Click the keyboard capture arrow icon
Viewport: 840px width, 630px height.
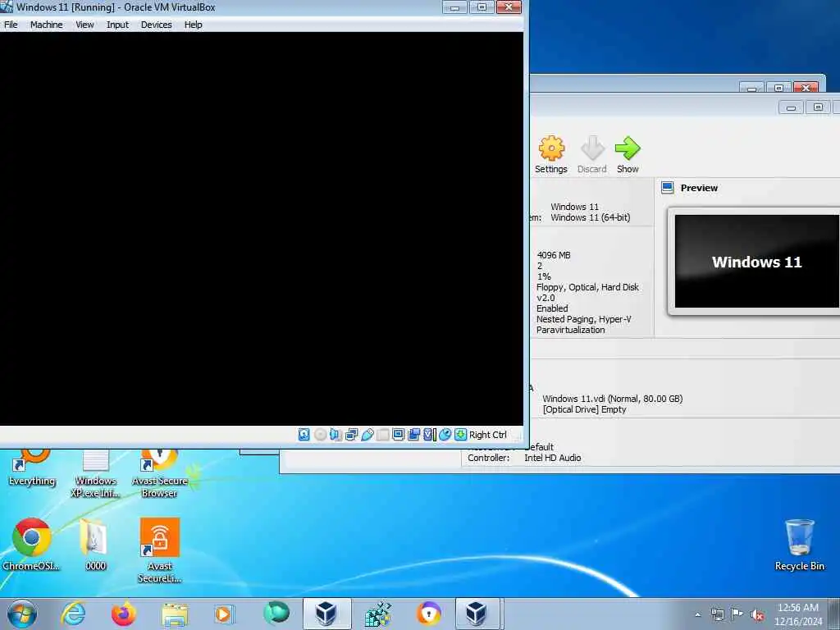(x=460, y=435)
